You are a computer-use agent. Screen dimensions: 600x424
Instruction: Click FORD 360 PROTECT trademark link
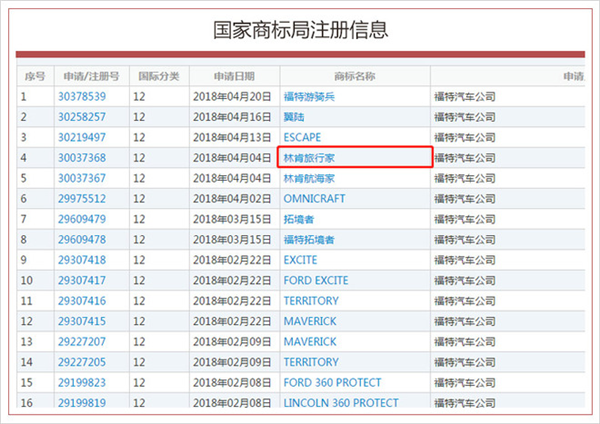pos(333,382)
